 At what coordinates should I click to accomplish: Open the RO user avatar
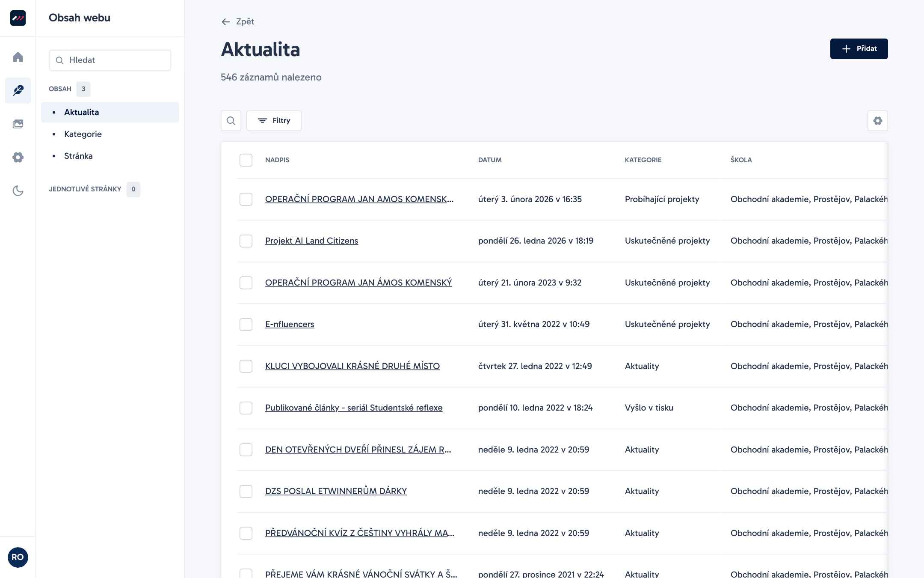(x=18, y=557)
